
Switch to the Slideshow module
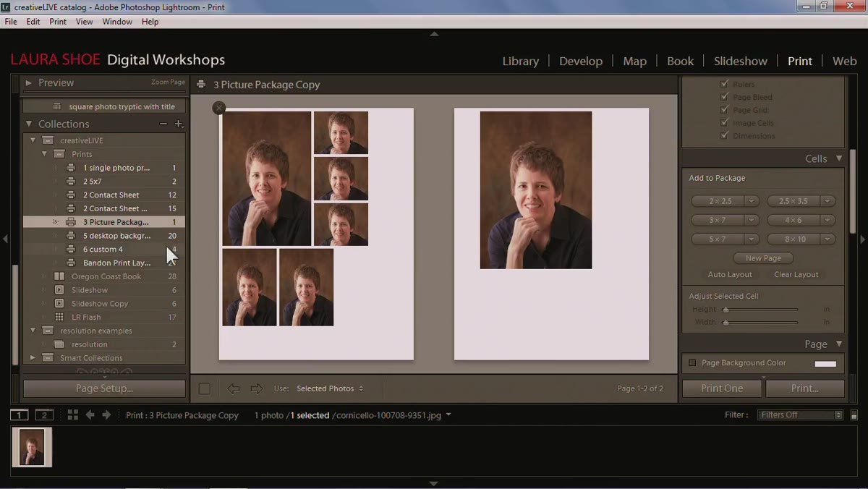point(741,61)
